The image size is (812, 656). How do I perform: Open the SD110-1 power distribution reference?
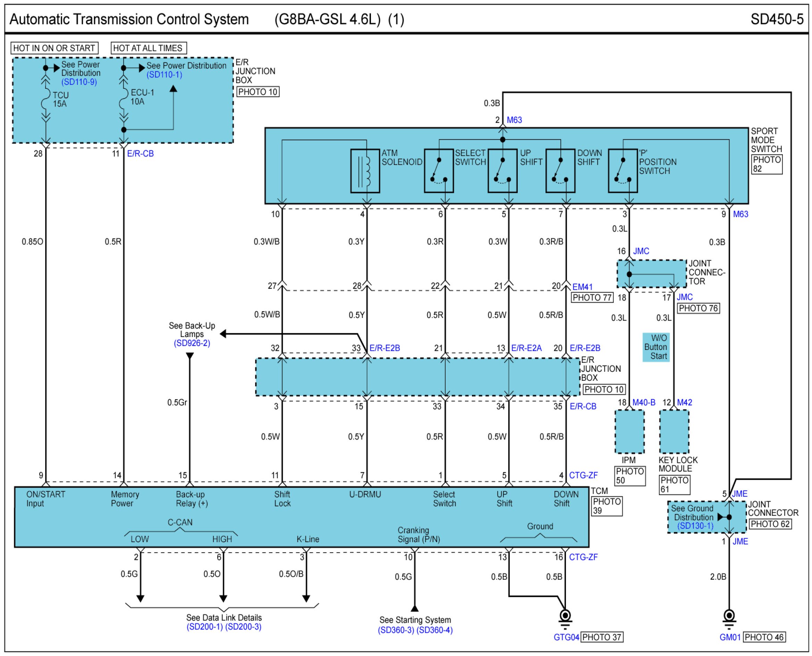tap(164, 74)
